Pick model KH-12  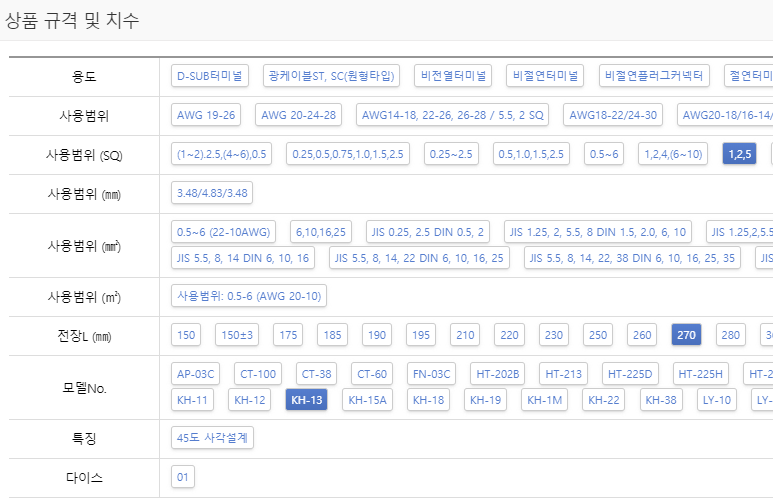click(x=249, y=400)
